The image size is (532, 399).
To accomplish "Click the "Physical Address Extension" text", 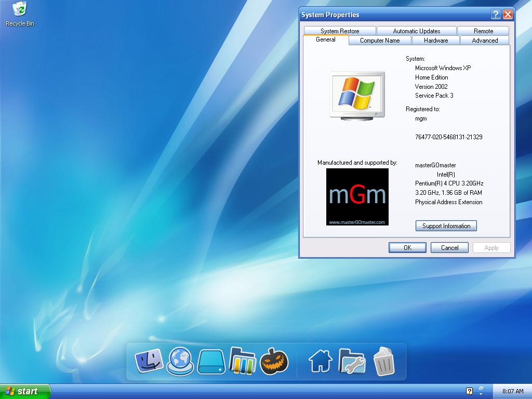I will pyautogui.click(x=448, y=202).
